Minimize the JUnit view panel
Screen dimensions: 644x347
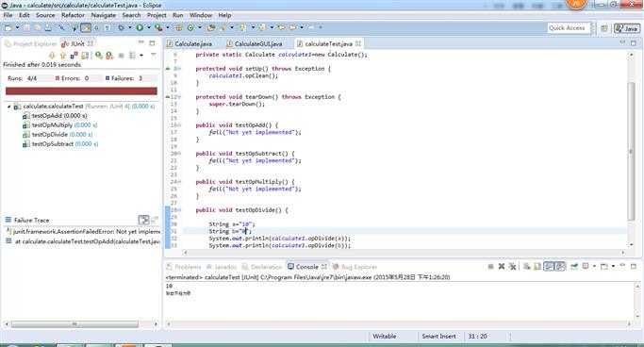140,42
